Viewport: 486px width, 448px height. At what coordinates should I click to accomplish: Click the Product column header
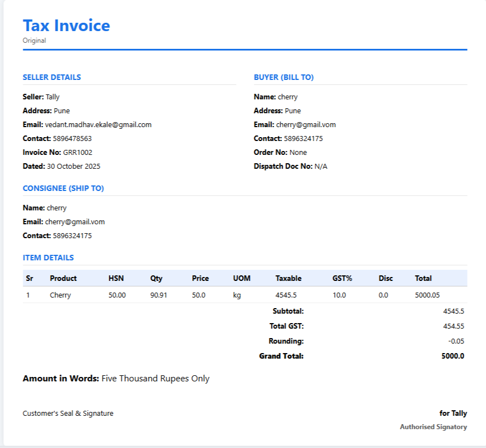[x=63, y=279]
